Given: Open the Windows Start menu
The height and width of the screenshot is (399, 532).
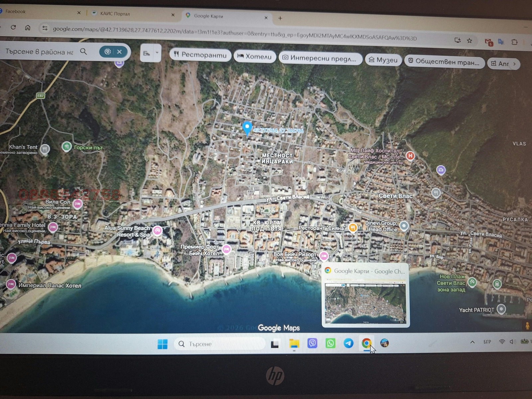Looking at the screenshot, I should click(x=163, y=344).
